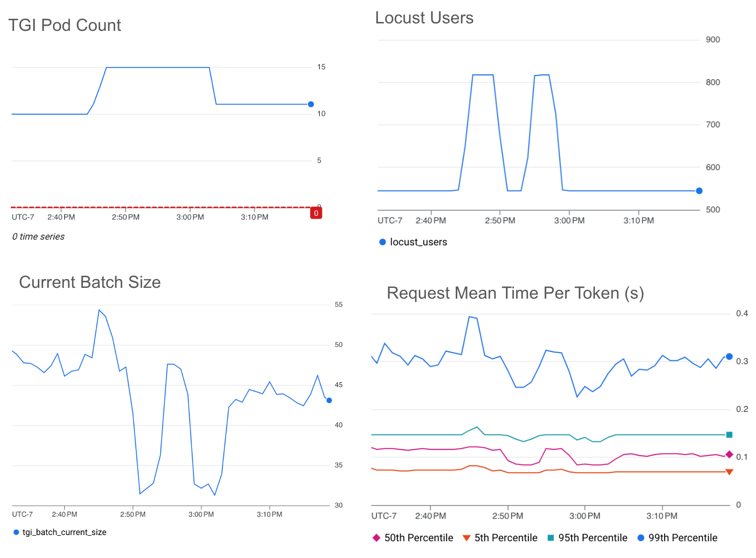Click the 99th Percentile blue circle swatch
Viewport: 756px width, 558px height.
tap(641, 538)
